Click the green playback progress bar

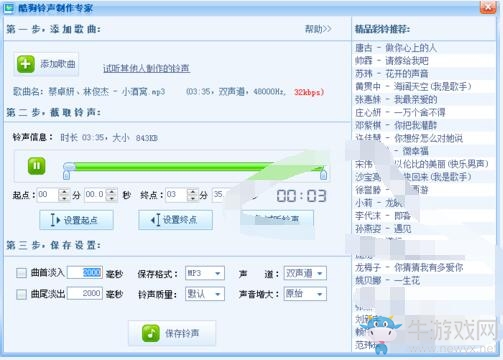coord(197,166)
